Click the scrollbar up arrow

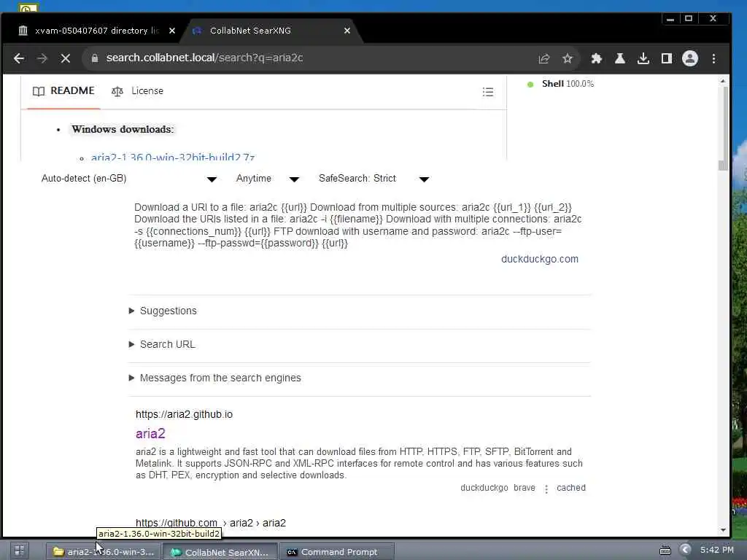pos(723,81)
